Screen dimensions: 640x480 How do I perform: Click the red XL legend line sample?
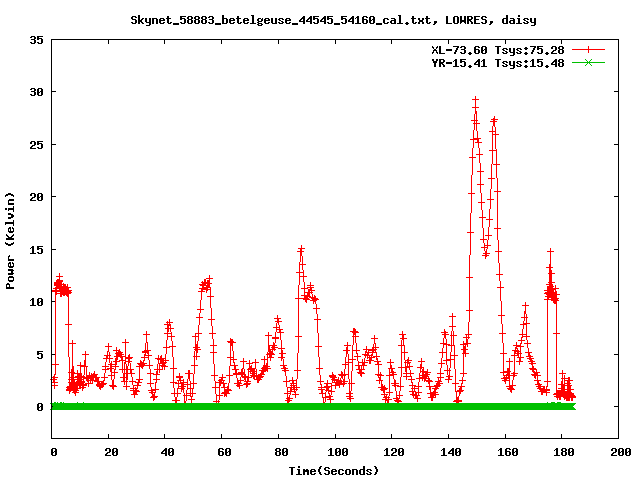[588, 50]
